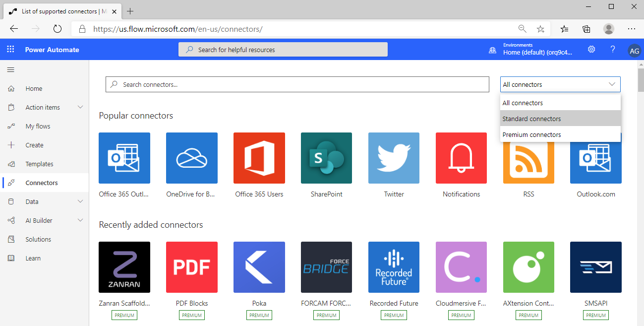Image resolution: width=644 pixels, height=326 pixels.
Task: Open the browser collections icon
Action: (586, 29)
